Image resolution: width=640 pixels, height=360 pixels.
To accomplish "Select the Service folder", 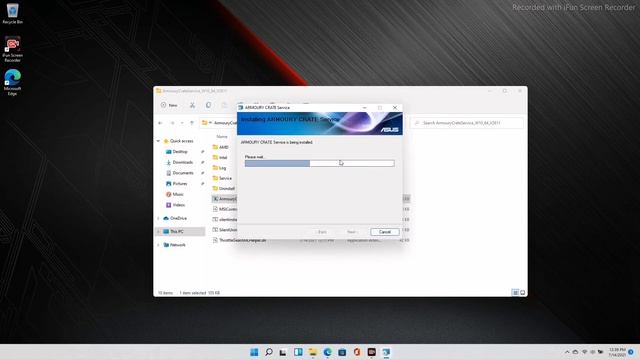I will [x=225, y=178].
